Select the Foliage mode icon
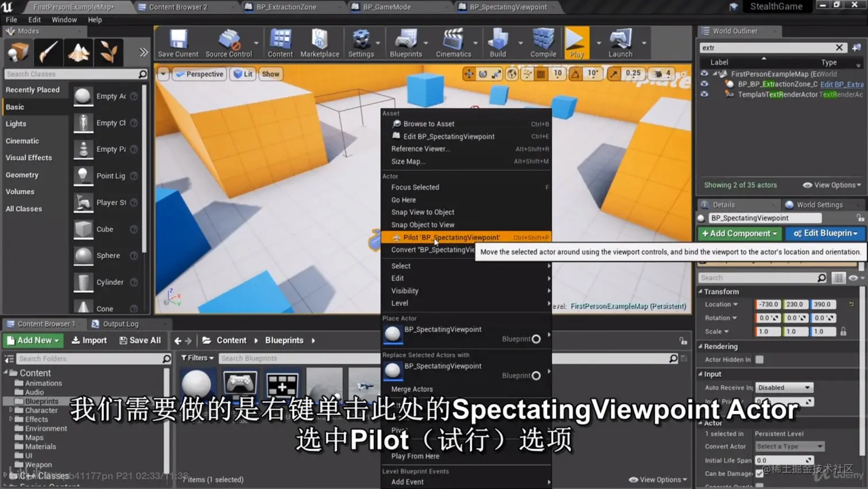The image size is (868, 489). 108,52
